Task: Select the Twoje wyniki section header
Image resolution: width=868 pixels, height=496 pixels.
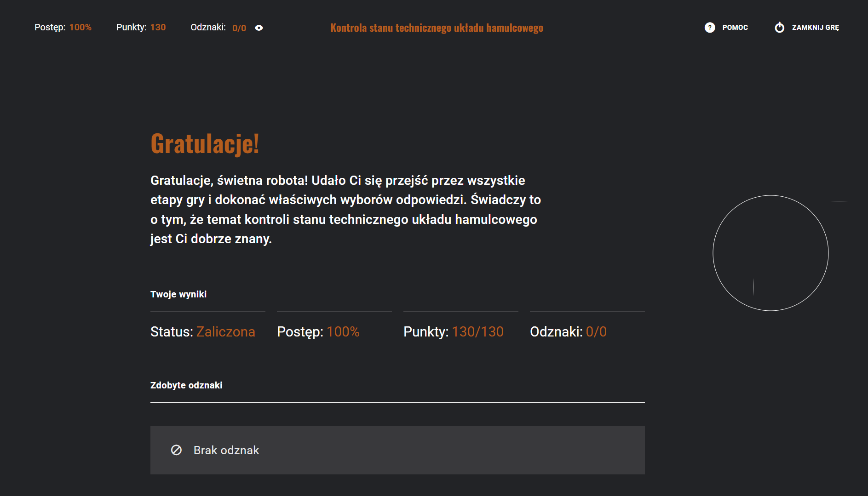Action: point(178,294)
